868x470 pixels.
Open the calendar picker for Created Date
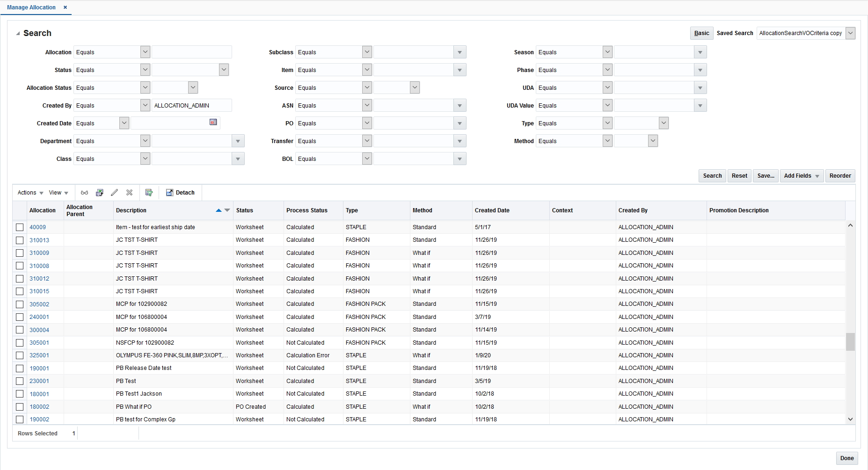click(x=213, y=122)
